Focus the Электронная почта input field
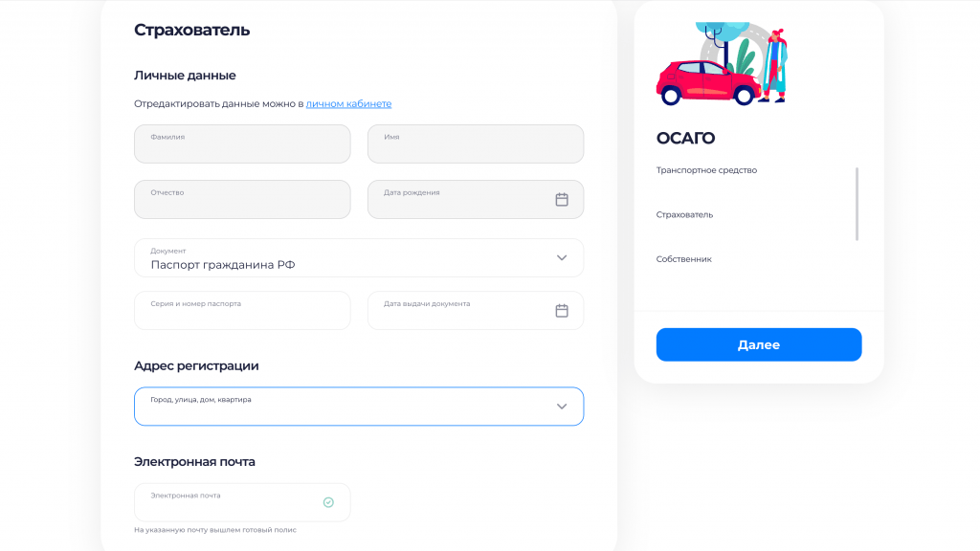Viewport: 980px width, 551px height. pos(230,503)
